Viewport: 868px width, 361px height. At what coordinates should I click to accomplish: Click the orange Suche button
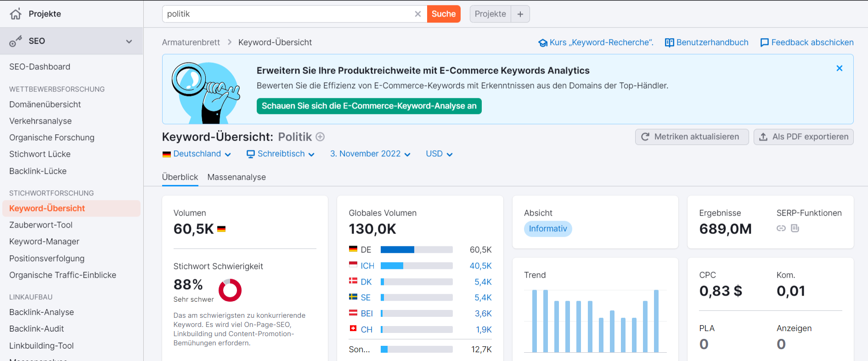[444, 14]
